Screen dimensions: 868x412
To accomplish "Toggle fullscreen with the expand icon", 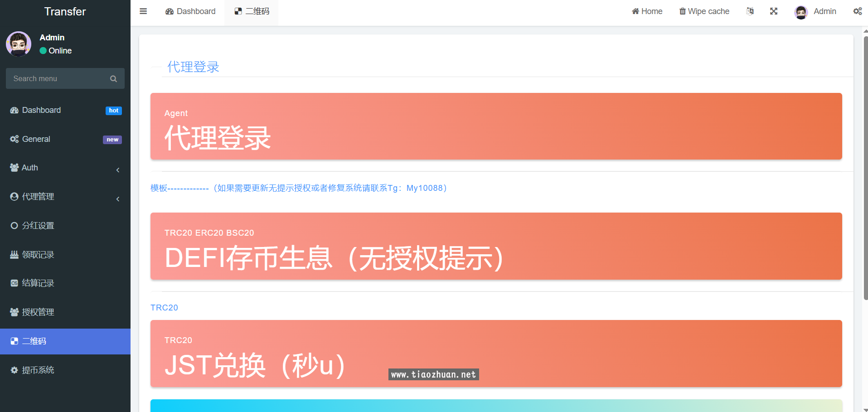I will pyautogui.click(x=774, y=11).
